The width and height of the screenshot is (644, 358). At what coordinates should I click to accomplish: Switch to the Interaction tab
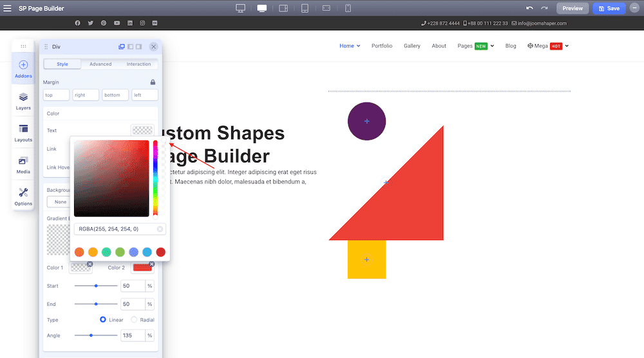[138, 64]
